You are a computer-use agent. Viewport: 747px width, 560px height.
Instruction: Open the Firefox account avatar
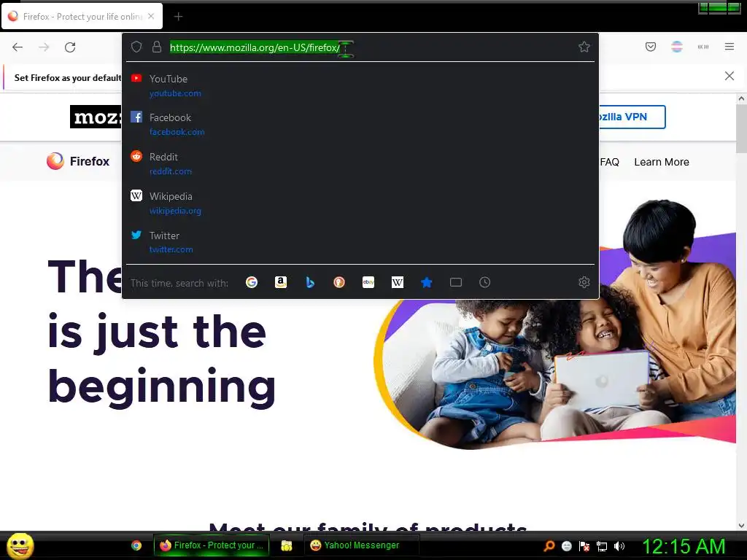677,47
